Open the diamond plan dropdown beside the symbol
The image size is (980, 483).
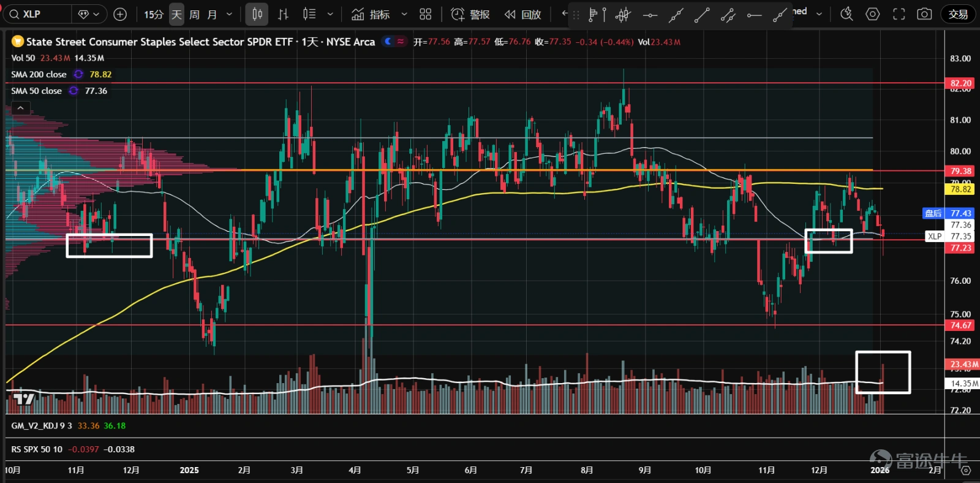click(x=89, y=14)
